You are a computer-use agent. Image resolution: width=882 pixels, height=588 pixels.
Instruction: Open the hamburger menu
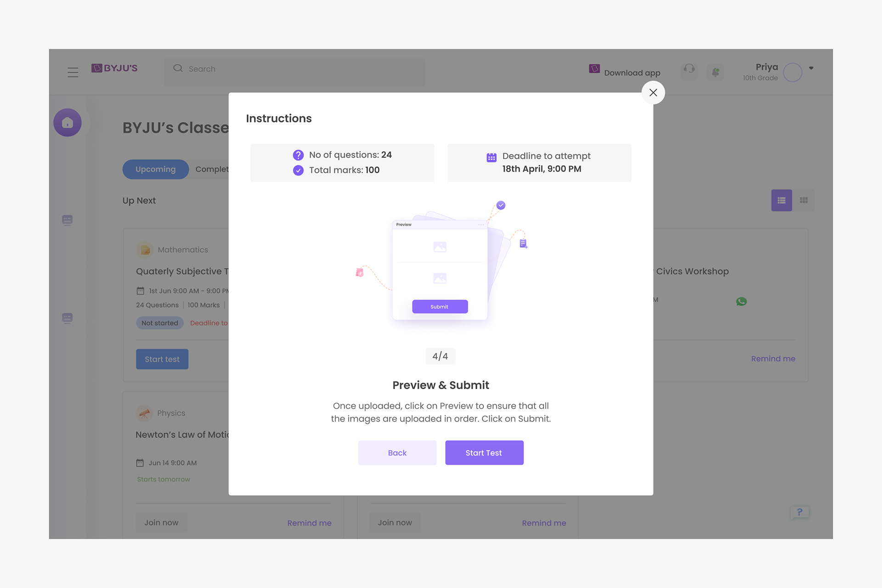coord(73,72)
